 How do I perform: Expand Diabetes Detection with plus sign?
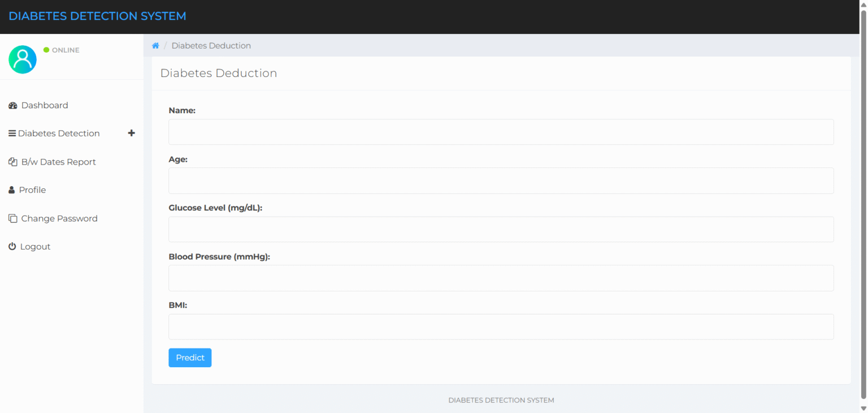click(132, 133)
